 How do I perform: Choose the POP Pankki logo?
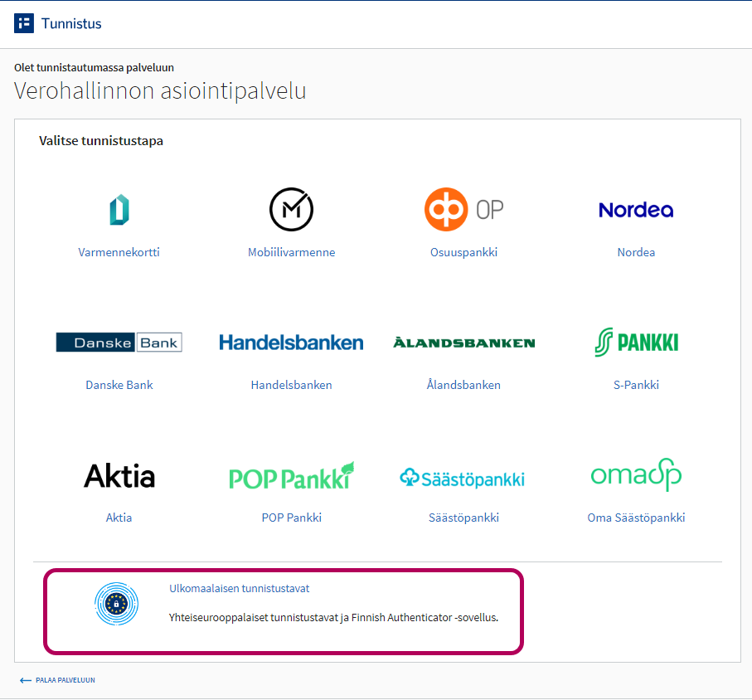291,475
